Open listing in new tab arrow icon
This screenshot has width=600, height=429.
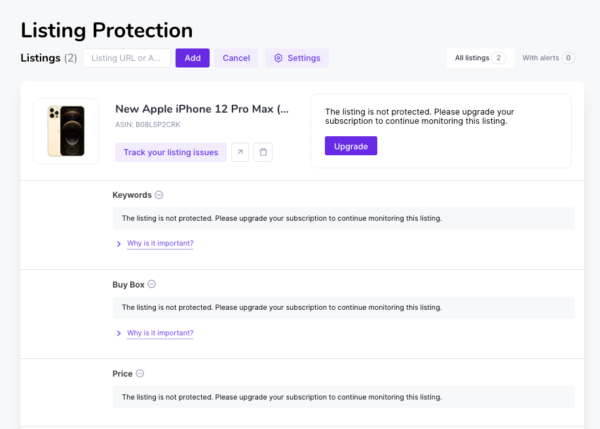[240, 152]
